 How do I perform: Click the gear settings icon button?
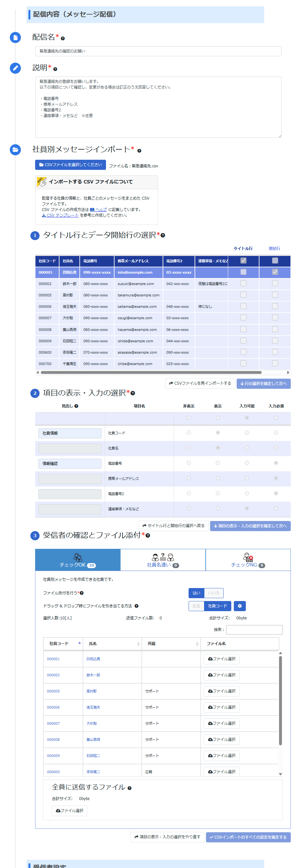coord(239,605)
